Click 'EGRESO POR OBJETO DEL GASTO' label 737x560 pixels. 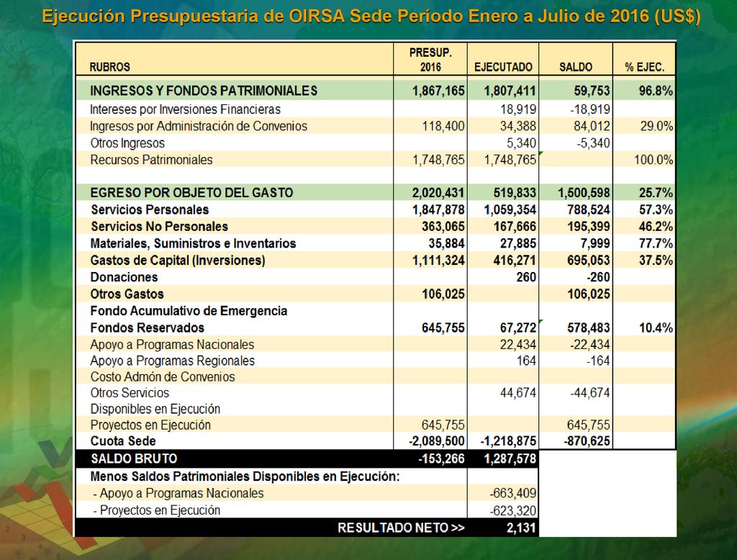point(191,192)
